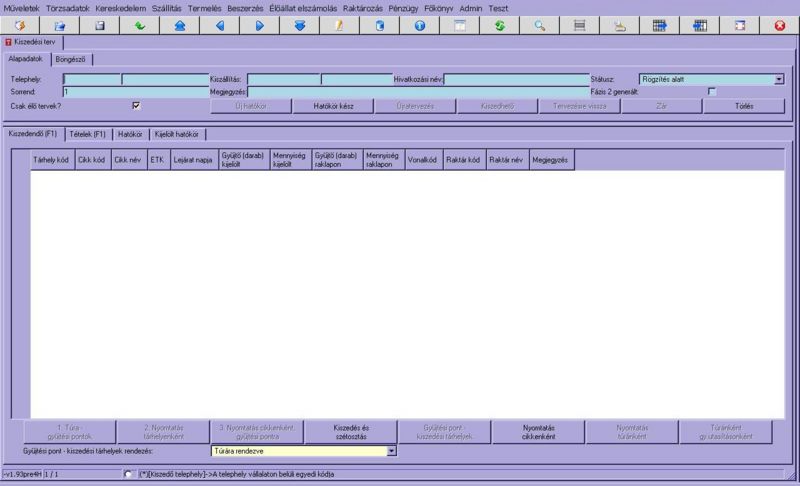Switch to the Kijelölt hatókör tab

click(177, 134)
